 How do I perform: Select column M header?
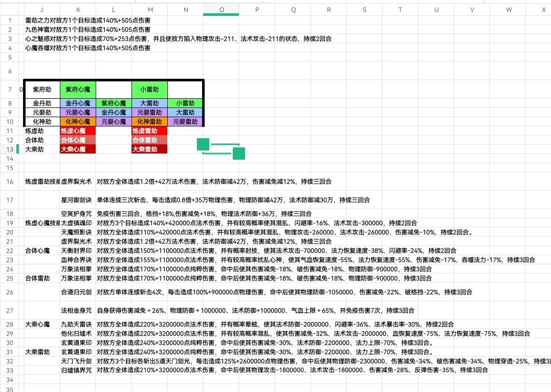click(150, 10)
